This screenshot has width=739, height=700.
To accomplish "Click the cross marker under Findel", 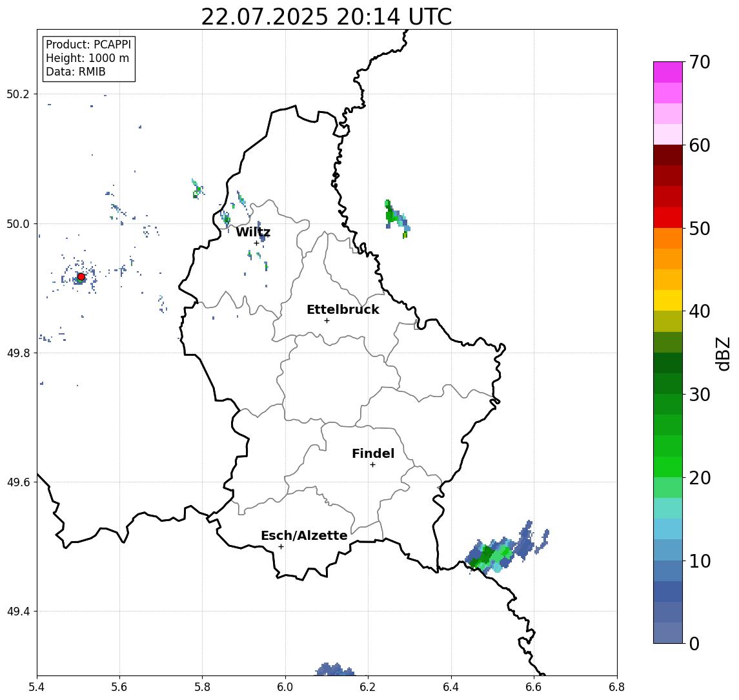I will pyautogui.click(x=372, y=465).
